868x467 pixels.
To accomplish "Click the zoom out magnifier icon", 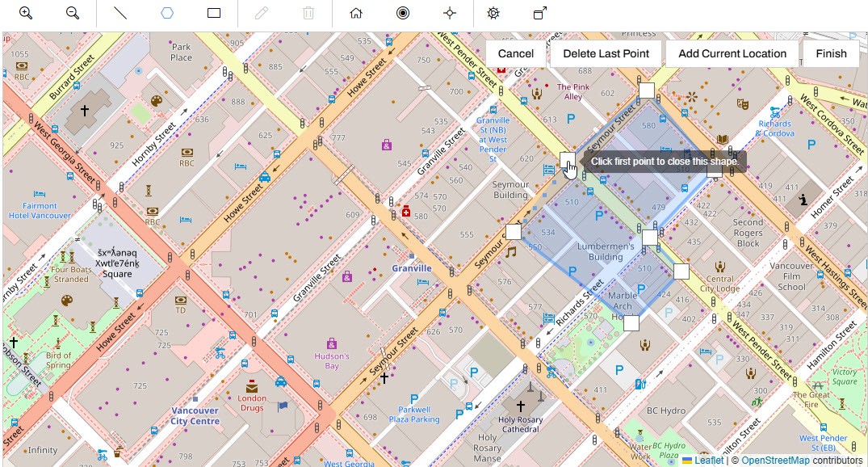I will (73, 14).
